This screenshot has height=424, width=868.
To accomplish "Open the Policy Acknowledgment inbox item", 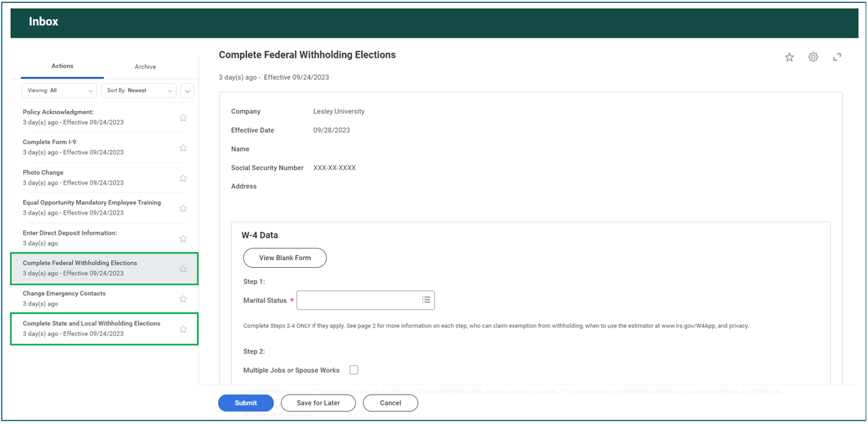I will (104, 117).
